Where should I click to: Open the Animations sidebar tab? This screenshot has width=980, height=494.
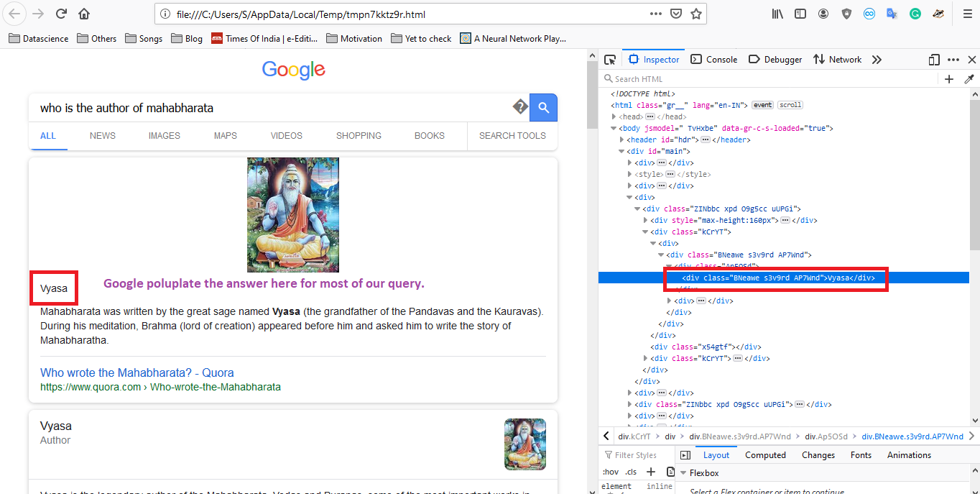pyautogui.click(x=909, y=455)
